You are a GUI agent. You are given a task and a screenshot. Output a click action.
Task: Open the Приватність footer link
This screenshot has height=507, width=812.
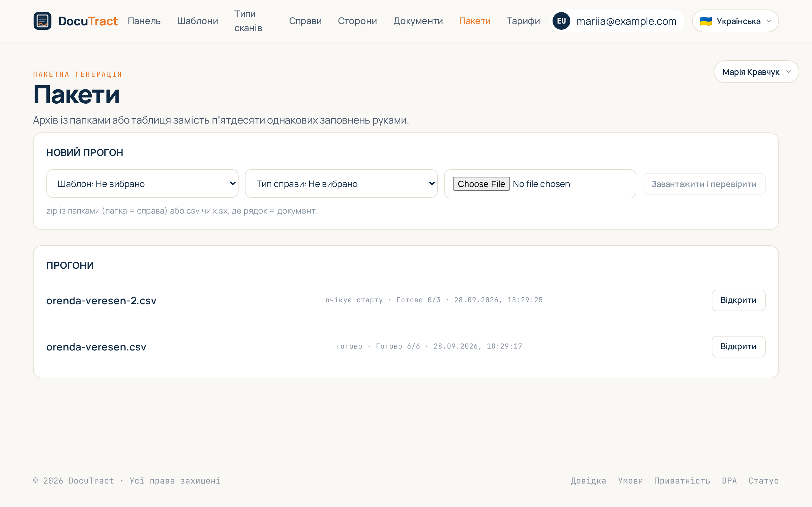[x=683, y=480]
